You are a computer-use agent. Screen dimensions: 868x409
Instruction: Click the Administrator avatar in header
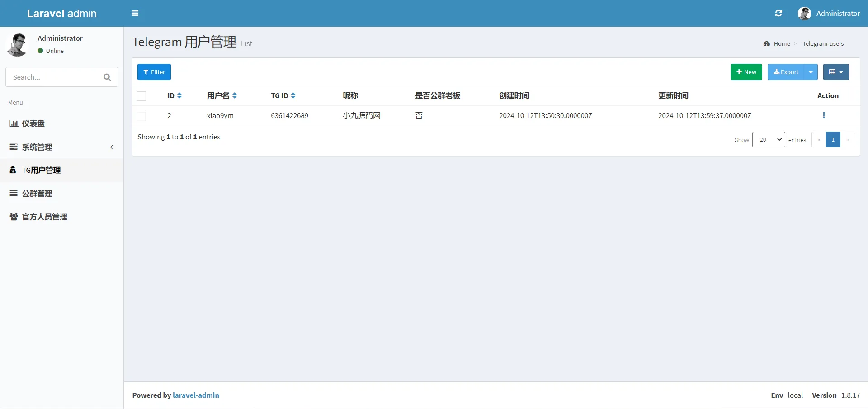(x=804, y=13)
